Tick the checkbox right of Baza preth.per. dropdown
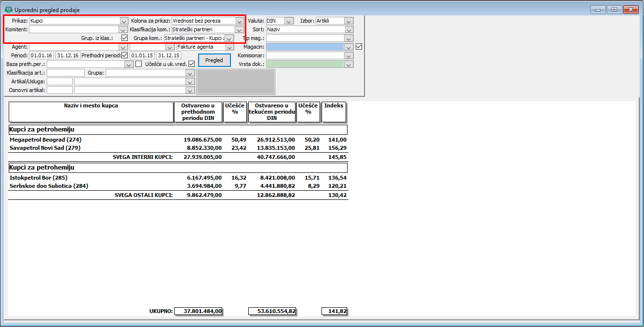The width and height of the screenshot is (644, 327). pos(139,64)
